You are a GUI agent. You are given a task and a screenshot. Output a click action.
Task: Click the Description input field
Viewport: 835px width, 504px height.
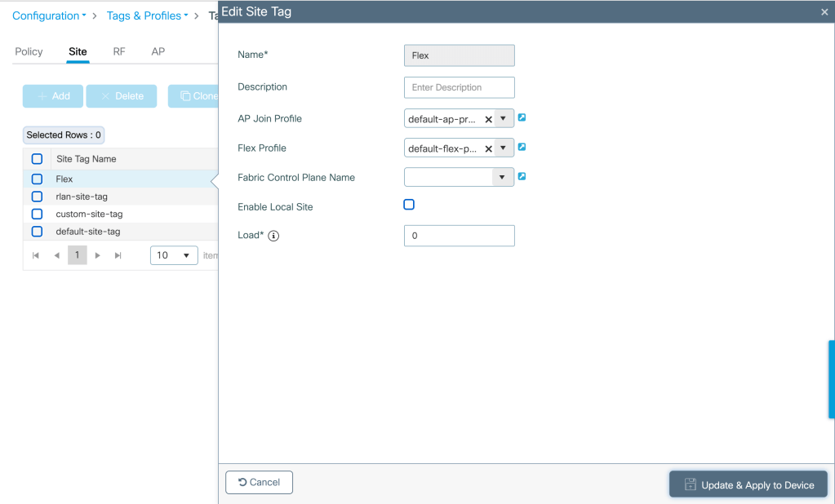[459, 87]
